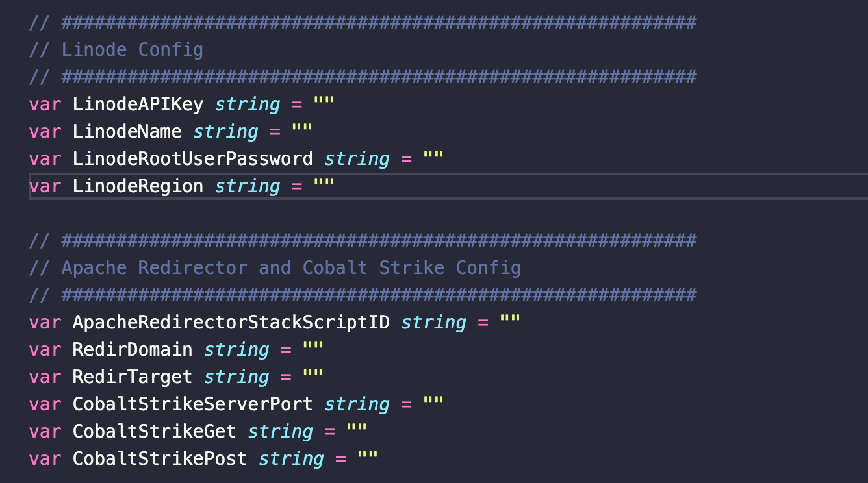Click the 'Linode Config' comment line
The width and height of the screenshot is (868, 483).
[x=132, y=50]
